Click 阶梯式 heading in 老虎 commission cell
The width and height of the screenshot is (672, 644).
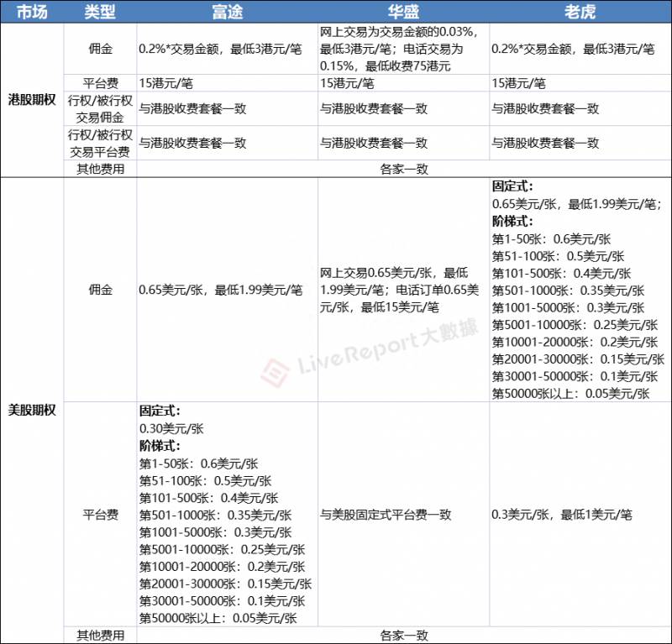click(512, 222)
